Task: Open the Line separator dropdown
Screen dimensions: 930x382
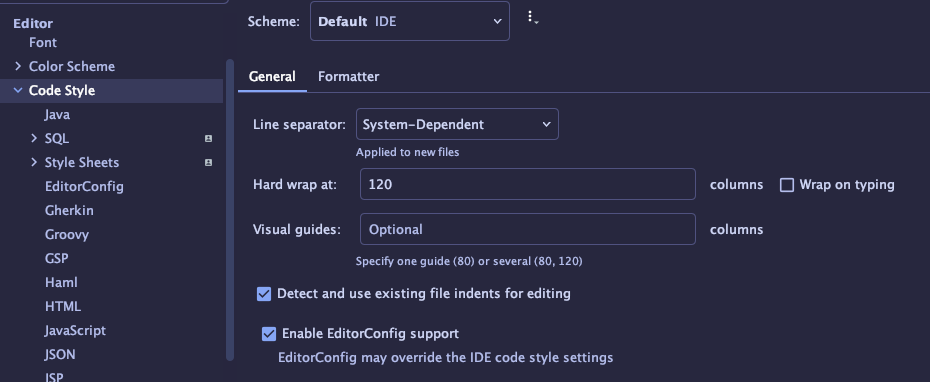Action: (457, 125)
